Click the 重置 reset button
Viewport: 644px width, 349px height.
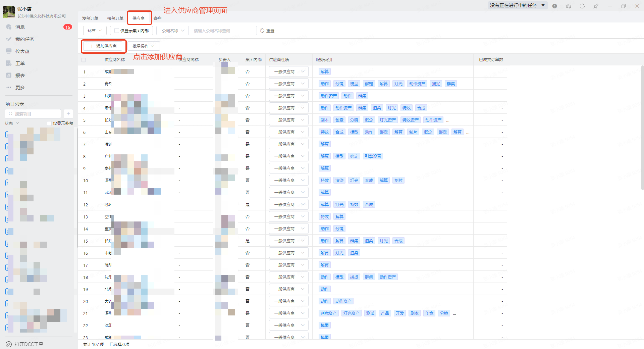click(267, 31)
